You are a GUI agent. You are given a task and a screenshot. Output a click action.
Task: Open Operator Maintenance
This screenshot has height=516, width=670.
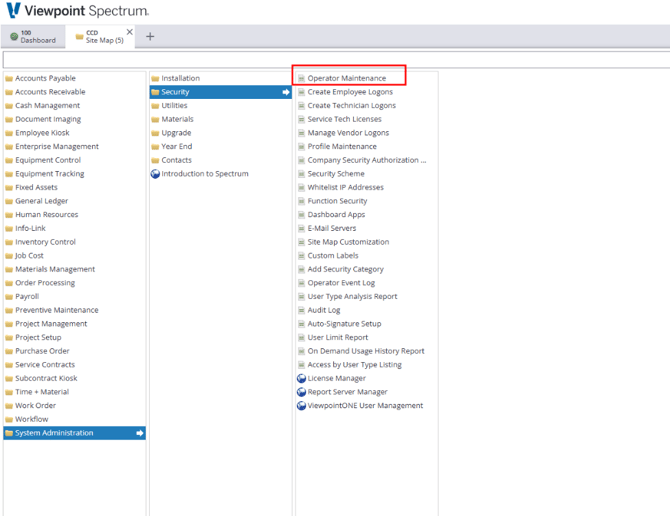point(347,78)
